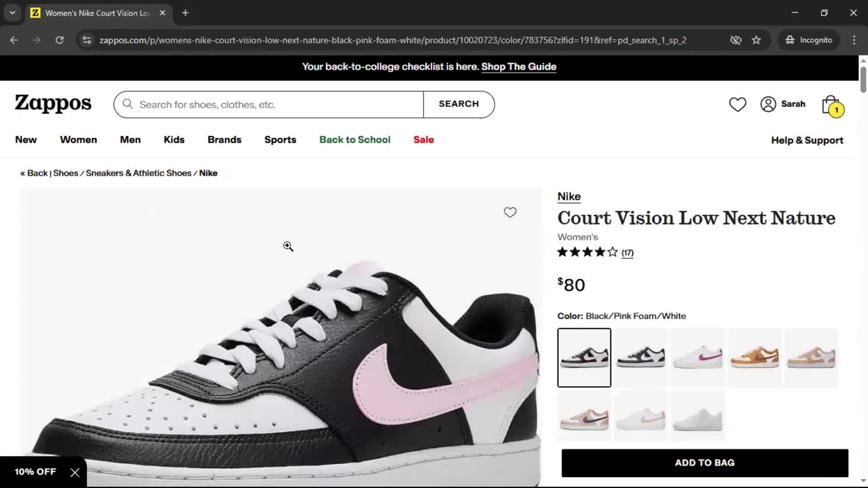The height and width of the screenshot is (488, 868).
Task: Add shoe to favorites via image heart
Action: [x=510, y=212]
